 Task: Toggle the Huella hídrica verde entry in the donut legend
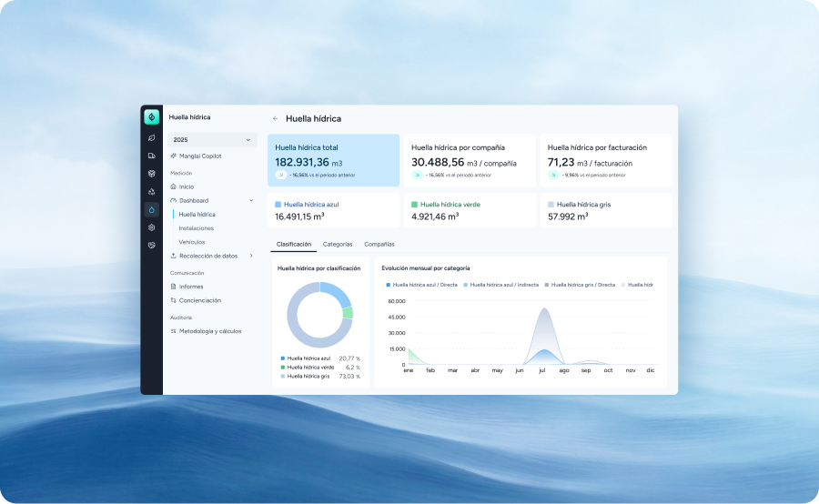[x=308, y=368]
